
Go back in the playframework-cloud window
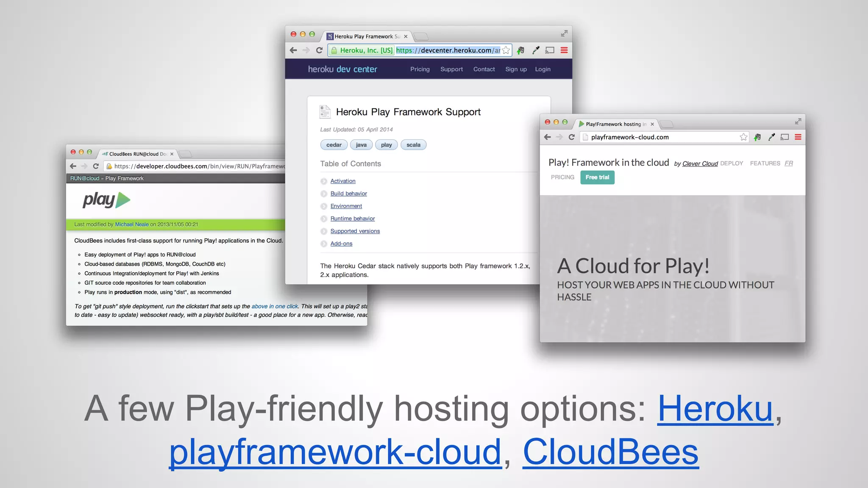pyautogui.click(x=548, y=137)
